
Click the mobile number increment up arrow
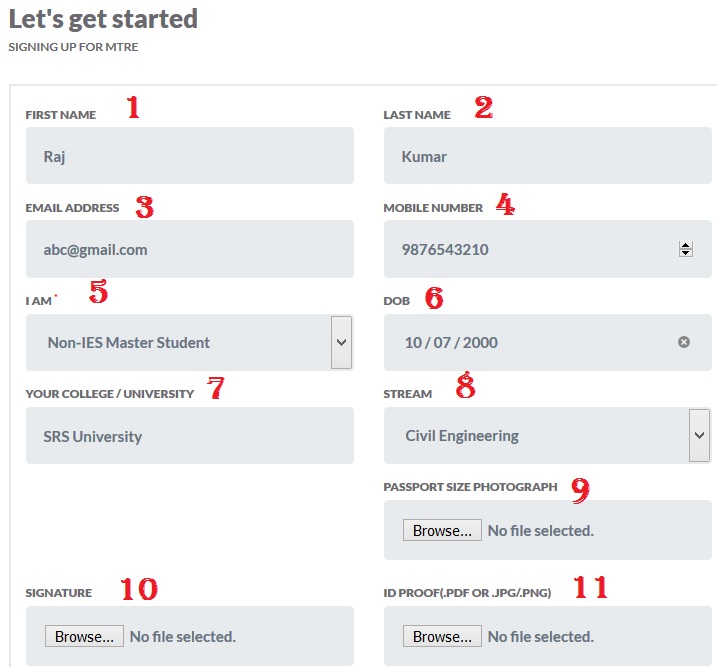point(685,245)
